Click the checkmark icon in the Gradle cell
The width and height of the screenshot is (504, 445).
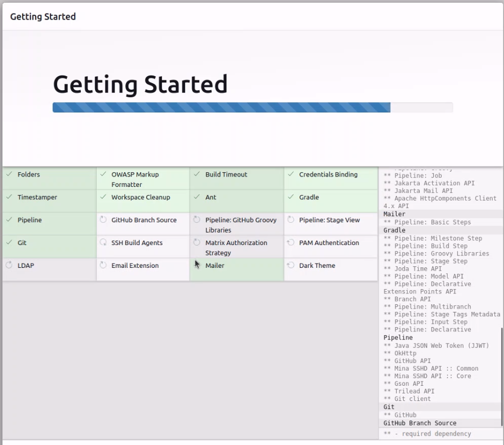[x=291, y=197]
